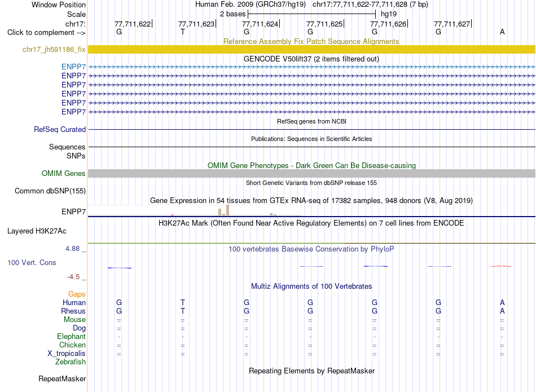Image resolution: width=536 pixels, height=392 pixels.
Task: Select the OMIM Genes track label
Action: click(x=63, y=173)
